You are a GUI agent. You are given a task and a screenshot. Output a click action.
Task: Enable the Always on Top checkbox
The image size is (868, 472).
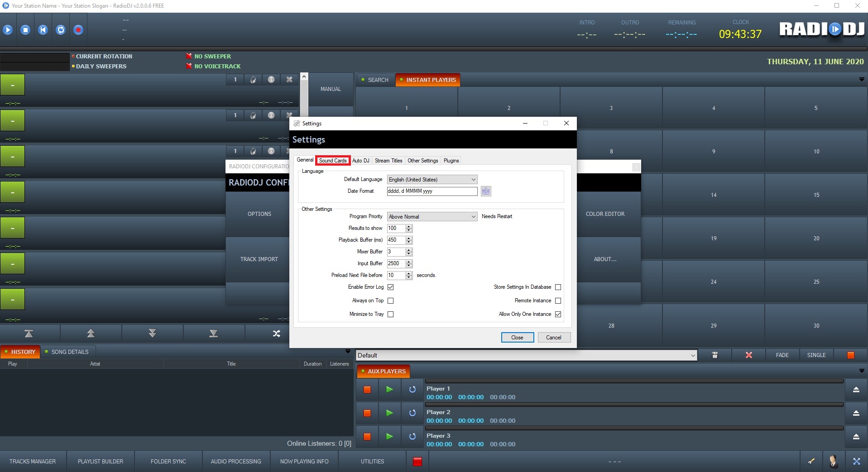(x=391, y=301)
